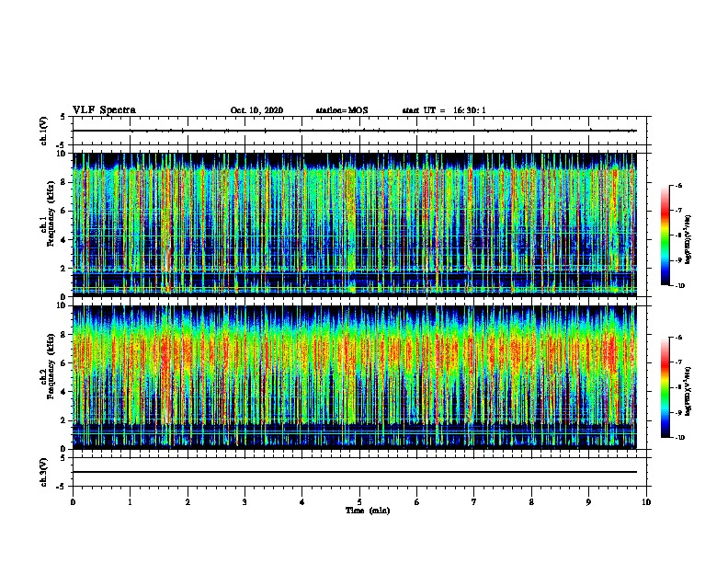Select the "start UT = 16:30: 1" text

pos(444,110)
